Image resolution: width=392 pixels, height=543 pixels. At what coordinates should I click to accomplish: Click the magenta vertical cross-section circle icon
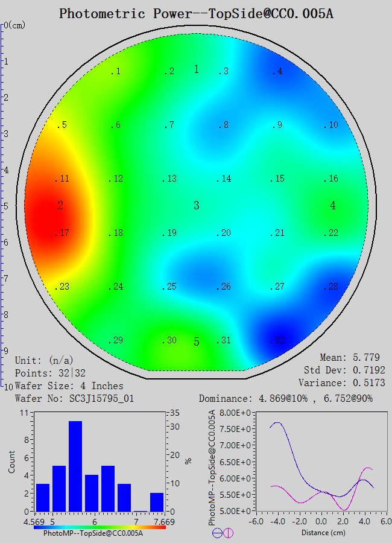click(228, 533)
